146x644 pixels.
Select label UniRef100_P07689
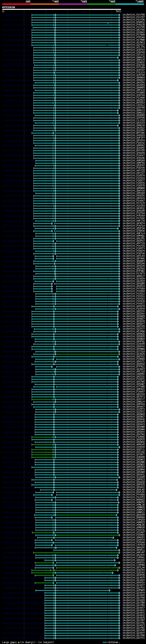click(x=134, y=289)
